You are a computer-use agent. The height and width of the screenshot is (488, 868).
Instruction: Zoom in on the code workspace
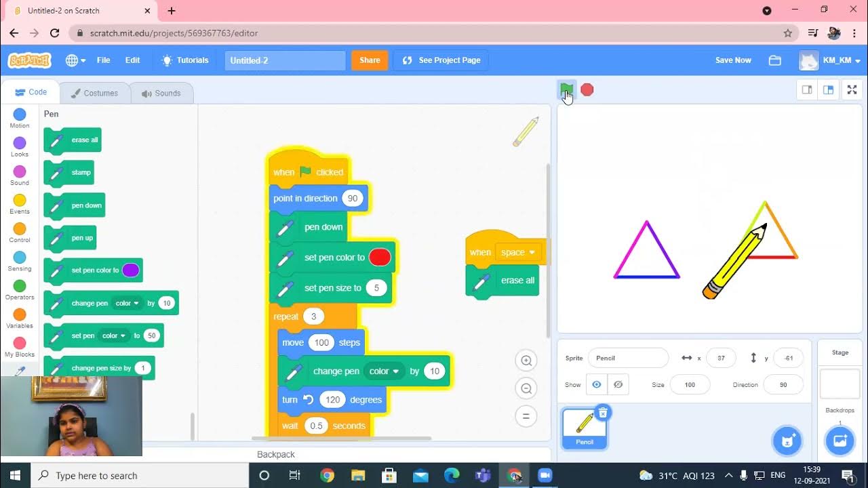click(x=526, y=361)
